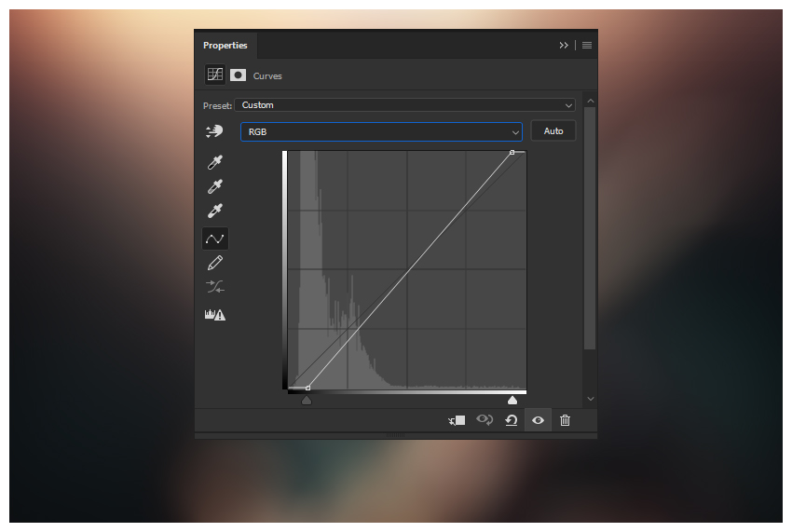Activate the on-image targeted adjustment tool

point(214,131)
